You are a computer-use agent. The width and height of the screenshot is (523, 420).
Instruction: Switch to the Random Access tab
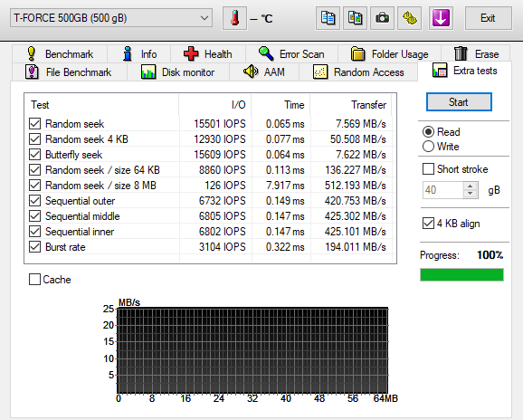[358, 72]
